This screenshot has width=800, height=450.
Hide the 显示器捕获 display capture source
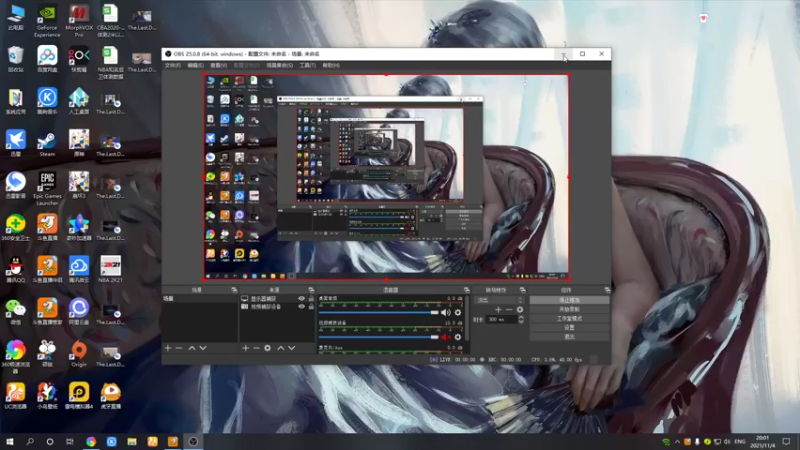(x=301, y=298)
